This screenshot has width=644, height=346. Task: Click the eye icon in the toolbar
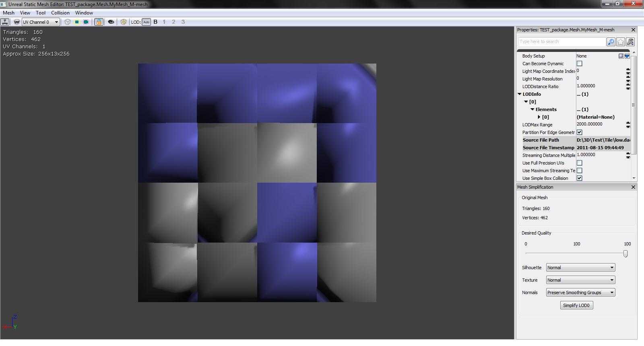[x=111, y=22]
